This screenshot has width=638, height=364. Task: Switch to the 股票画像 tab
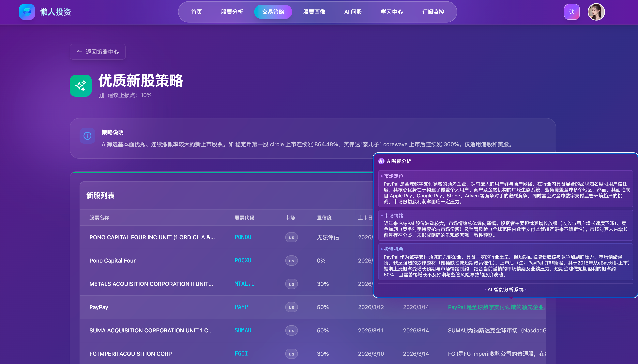(x=314, y=12)
